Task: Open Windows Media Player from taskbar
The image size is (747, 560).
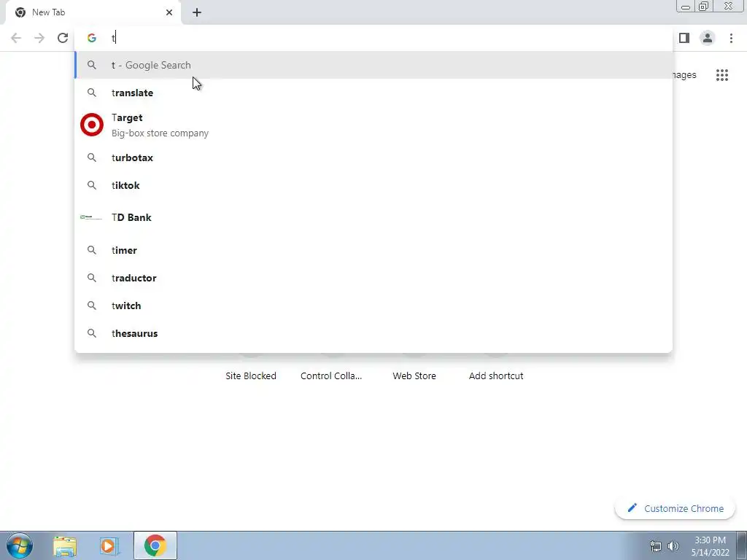Action: (109, 545)
